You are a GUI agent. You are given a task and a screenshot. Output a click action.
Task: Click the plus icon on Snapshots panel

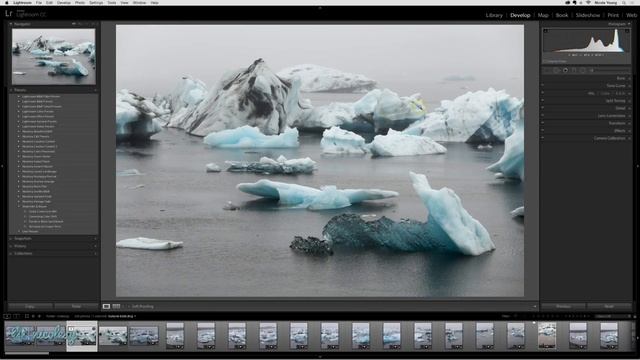pos(95,238)
